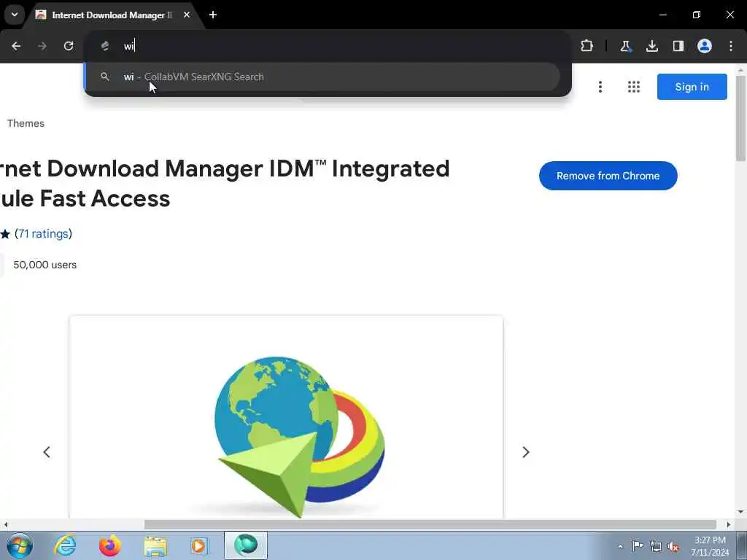Click the extension title heading
747x560 pixels.
pyautogui.click(x=225, y=183)
